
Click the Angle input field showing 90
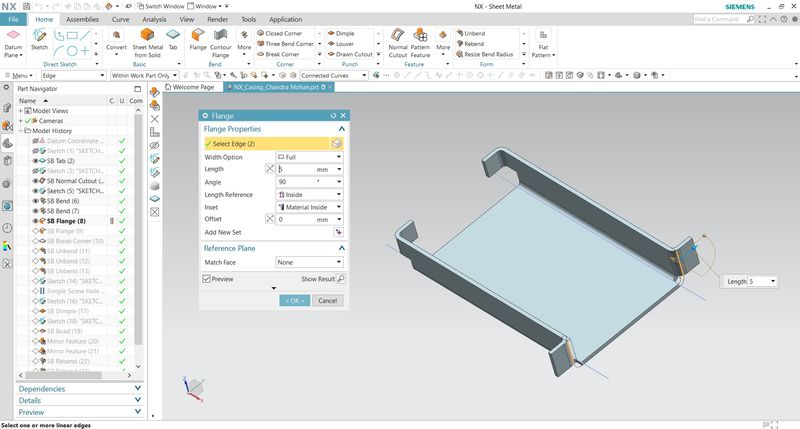coord(305,182)
